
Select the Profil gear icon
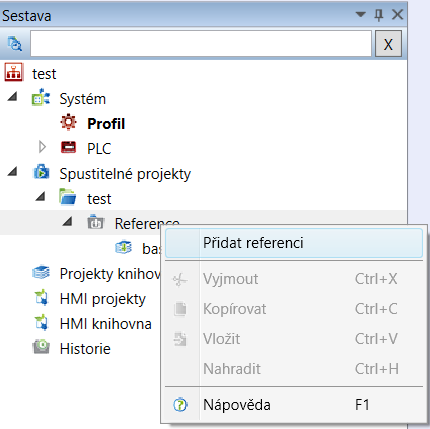coord(69,122)
